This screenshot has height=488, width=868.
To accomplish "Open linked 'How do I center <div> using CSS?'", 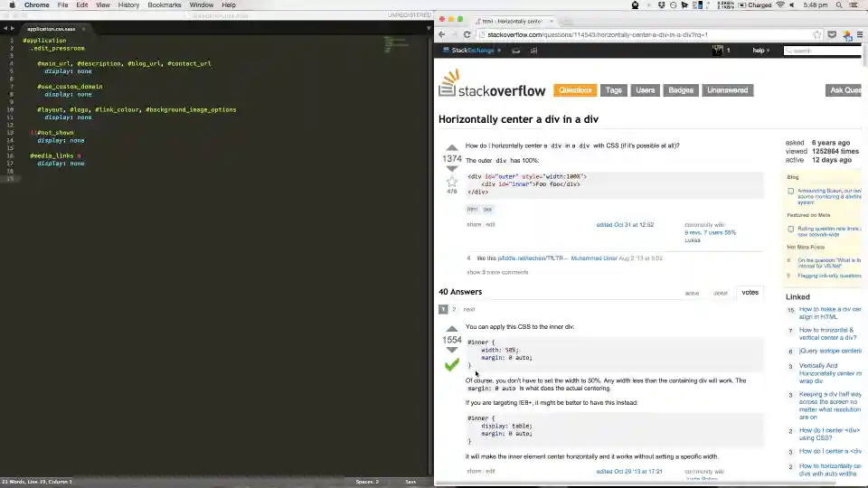I will pyautogui.click(x=830, y=434).
